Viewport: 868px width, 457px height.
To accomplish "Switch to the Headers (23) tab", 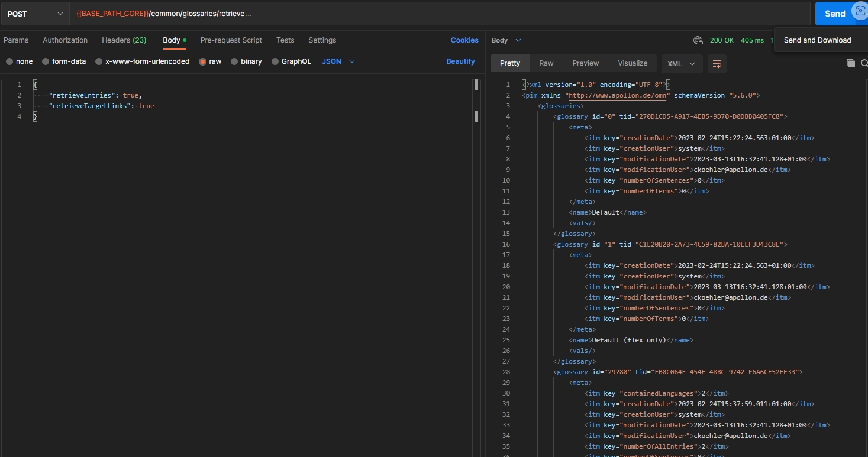I will (x=124, y=40).
